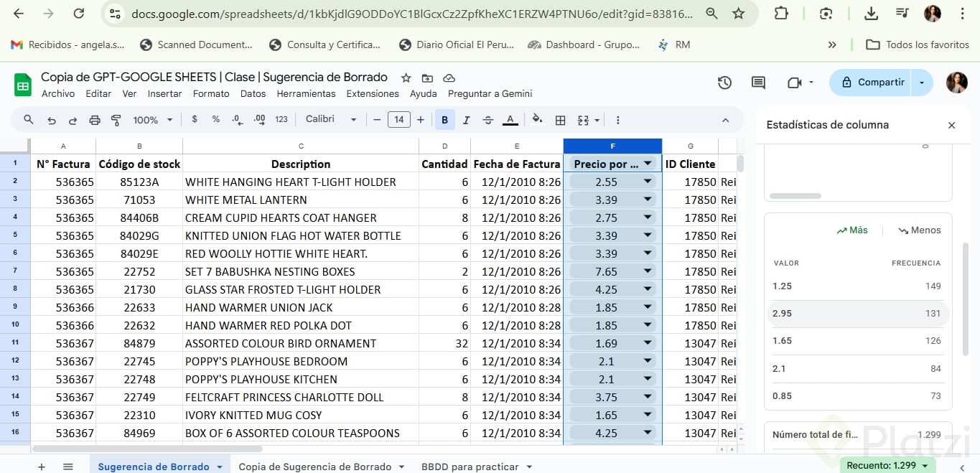Expand the Precio por column filter dropdown
980x473 pixels.
tap(648, 164)
